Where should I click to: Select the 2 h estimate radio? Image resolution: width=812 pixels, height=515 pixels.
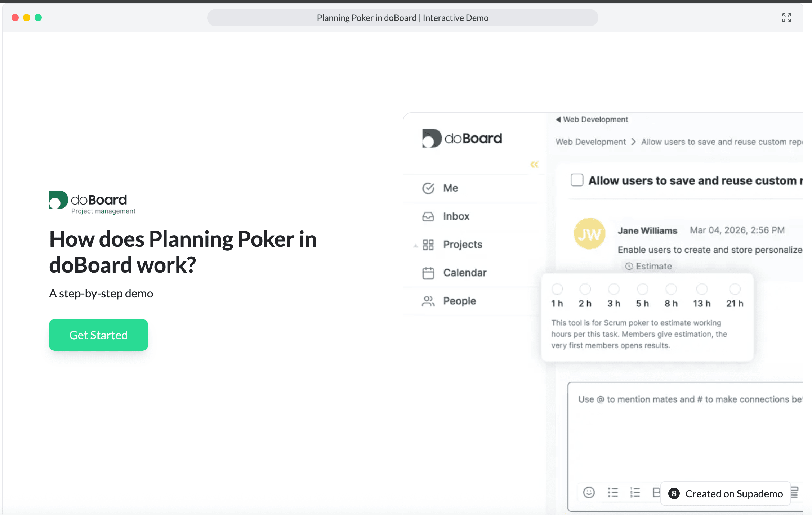[585, 289]
